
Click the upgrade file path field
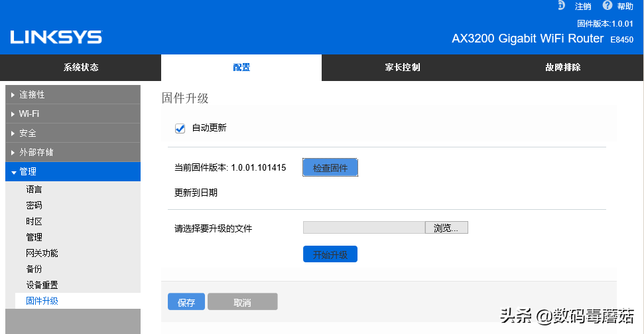tap(364, 228)
